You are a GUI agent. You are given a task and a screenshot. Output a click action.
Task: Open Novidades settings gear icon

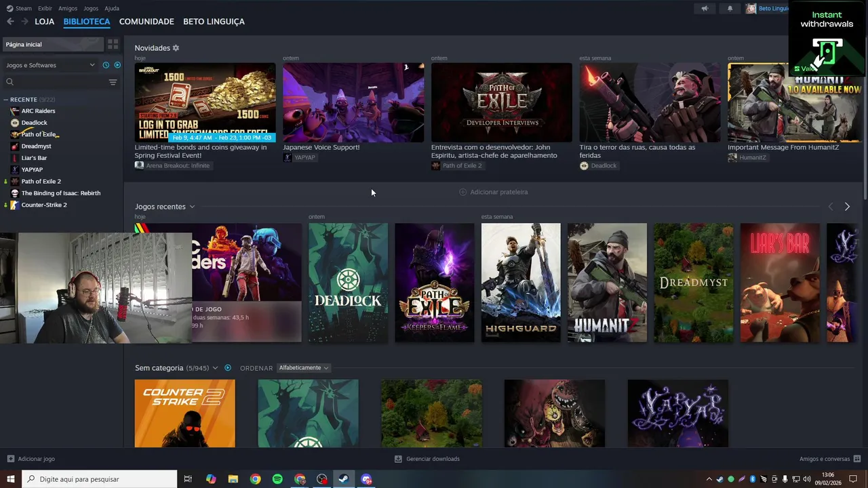176,48
